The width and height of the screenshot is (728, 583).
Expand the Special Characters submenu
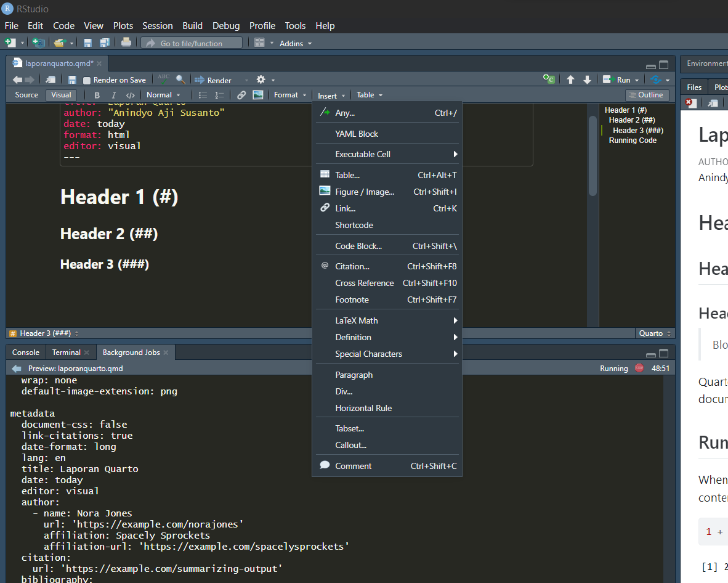(x=387, y=354)
